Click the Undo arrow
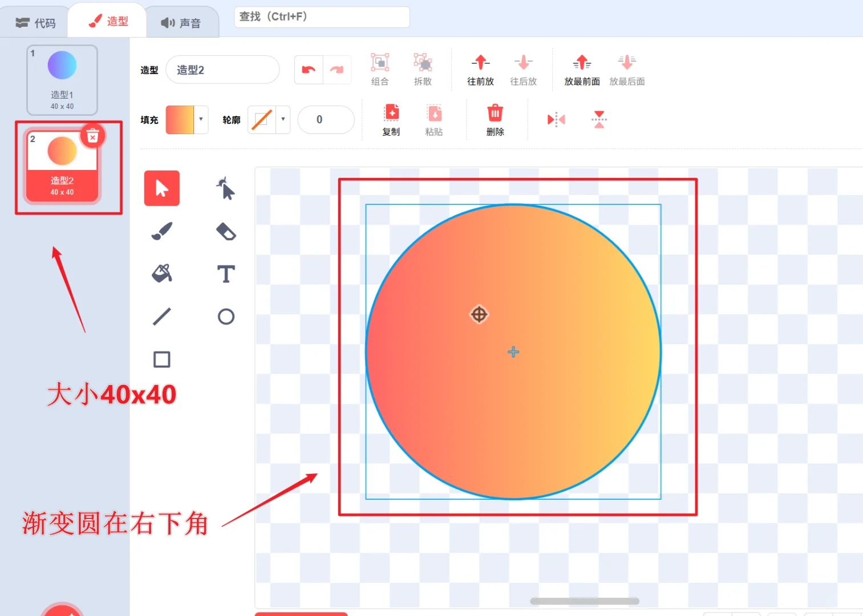The width and height of the screenshot is (863, 616). pyautogui.click(x=308, y=69)
